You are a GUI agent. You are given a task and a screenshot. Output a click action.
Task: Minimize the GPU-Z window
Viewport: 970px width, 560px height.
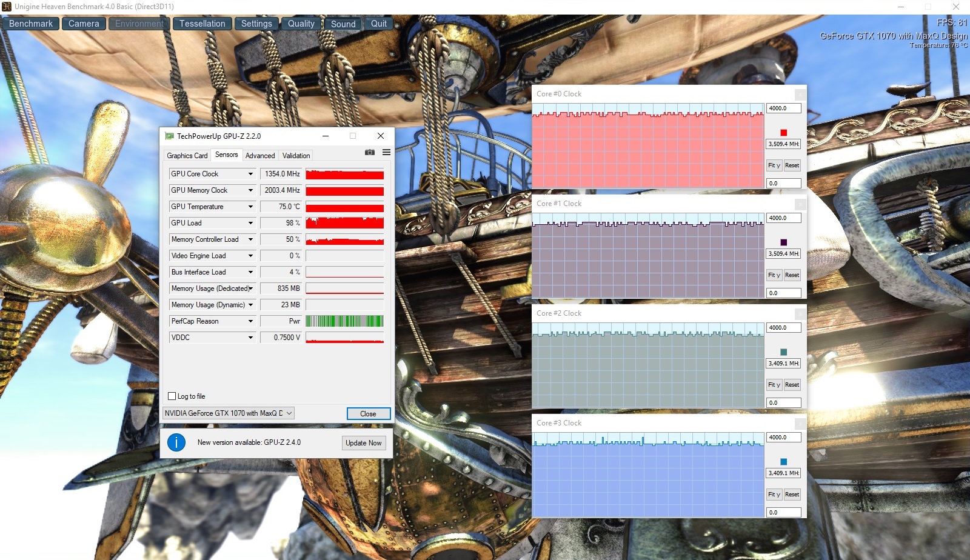pos(326,136)
